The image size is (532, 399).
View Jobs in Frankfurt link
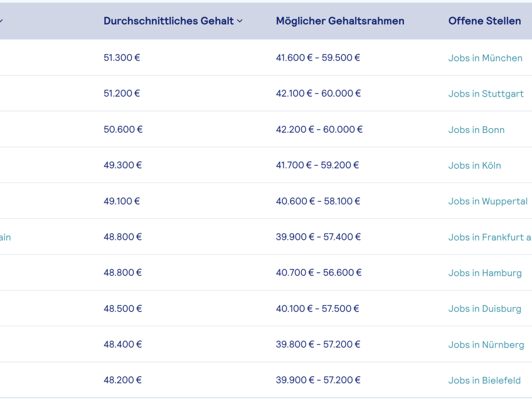click(489, 237)
